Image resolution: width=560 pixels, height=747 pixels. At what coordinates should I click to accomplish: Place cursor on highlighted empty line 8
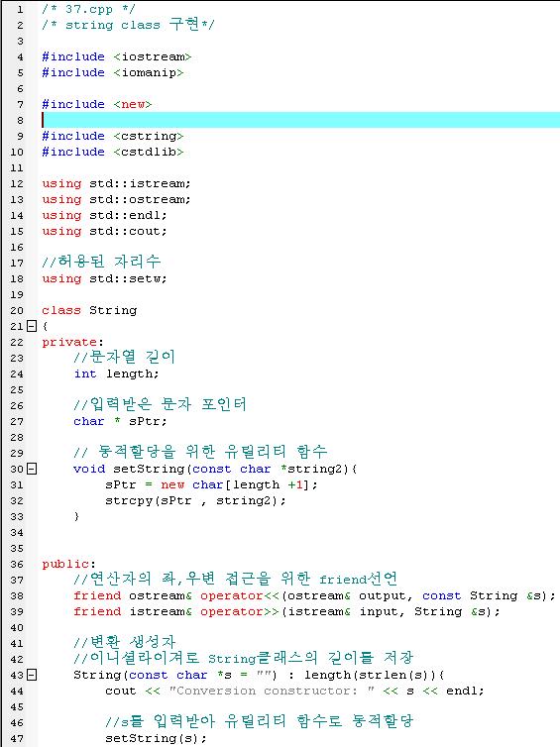(x=300, y=120)
